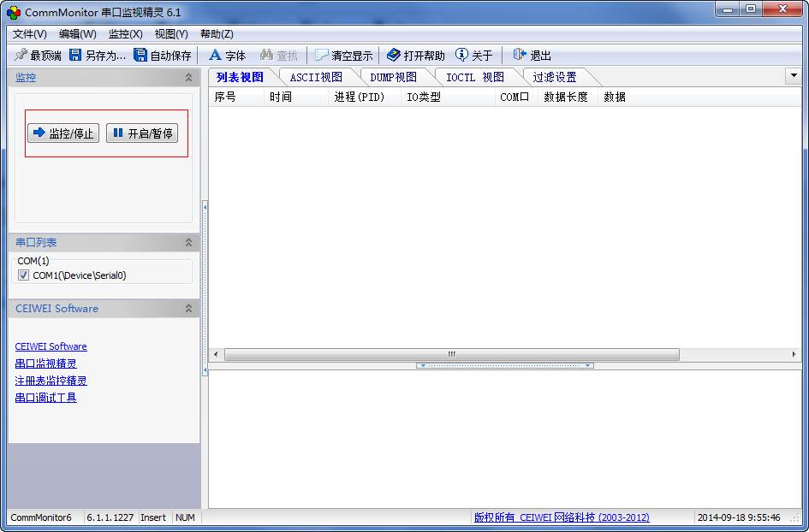Click the CEIWEI Software hyperlink
809x532 pixels.
tap(51, 346)
